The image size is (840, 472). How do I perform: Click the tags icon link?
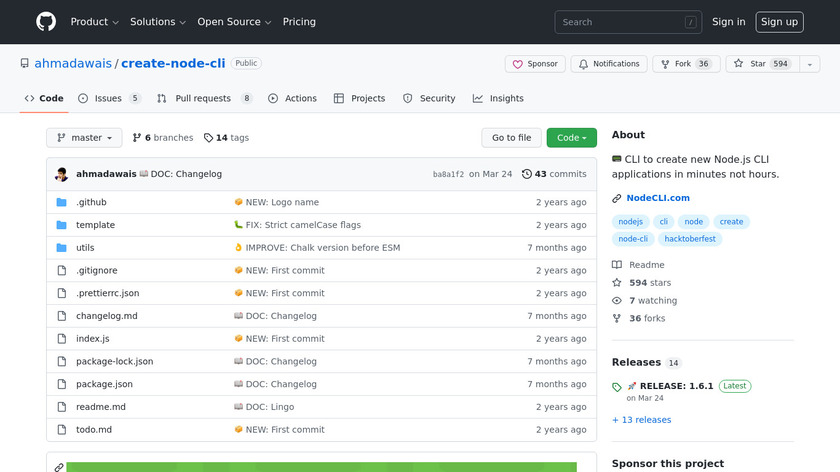pos(208,138)
